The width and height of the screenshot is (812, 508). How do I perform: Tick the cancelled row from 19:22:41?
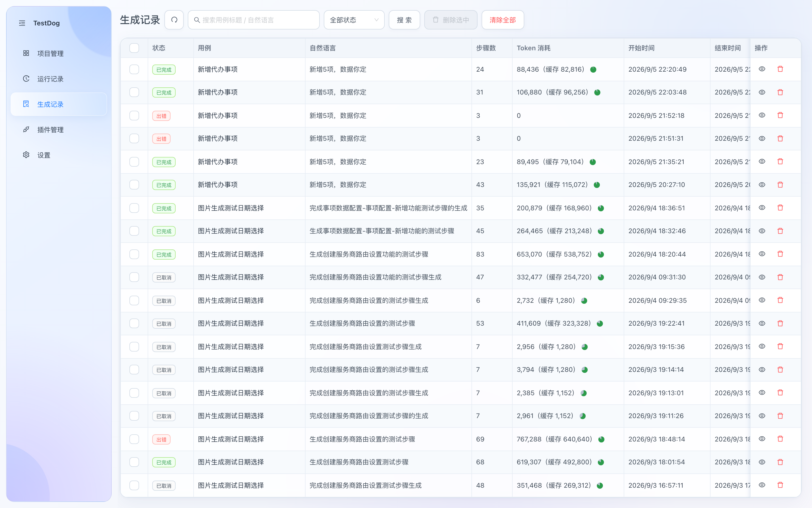(134, 324)
